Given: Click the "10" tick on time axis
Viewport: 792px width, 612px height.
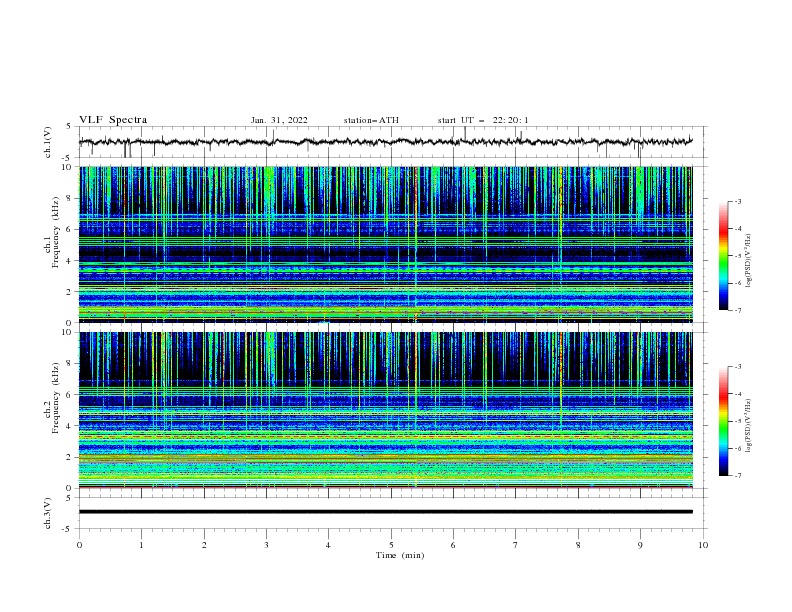Looking at the screenshot, I should (703, 545).
